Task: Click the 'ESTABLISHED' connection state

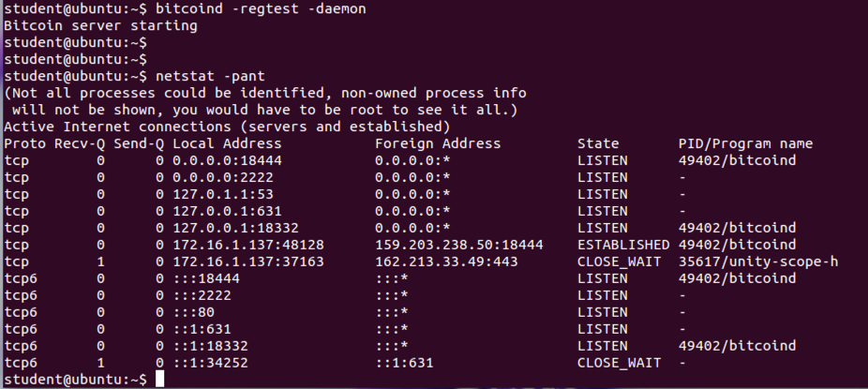Action: 623,245
